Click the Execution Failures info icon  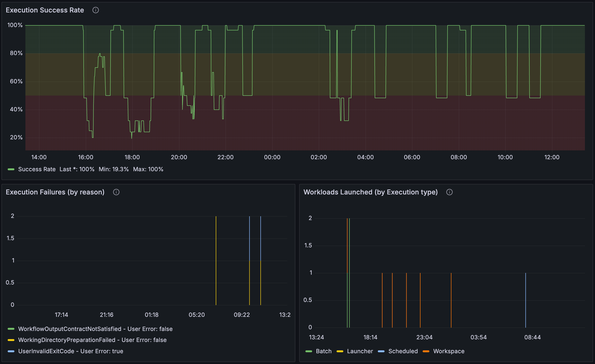pyautogui.click(x=116, y=192)
